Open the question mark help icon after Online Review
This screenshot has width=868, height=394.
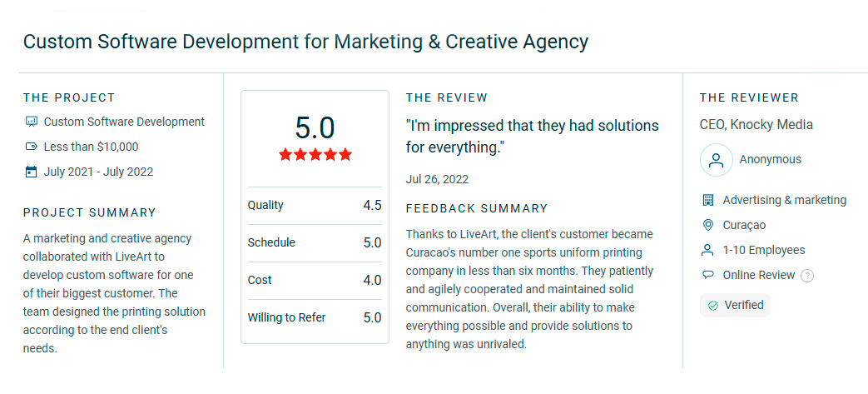pyautogui.click(x=807, y=276)
